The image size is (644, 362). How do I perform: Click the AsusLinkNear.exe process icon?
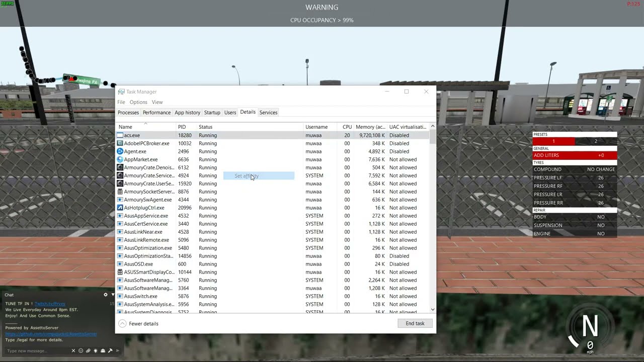(x=120, y=232)
